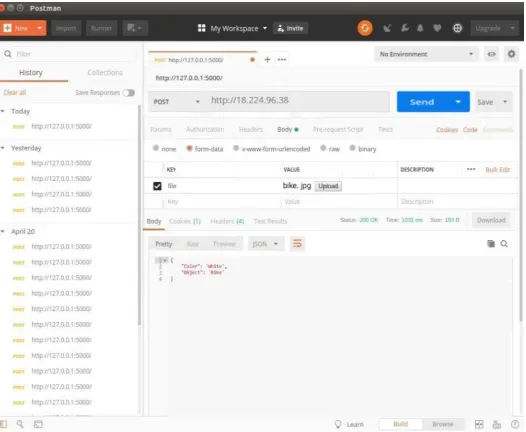Open the No Environment dropdown
This screenshot has width=526, height=432.
426,54
